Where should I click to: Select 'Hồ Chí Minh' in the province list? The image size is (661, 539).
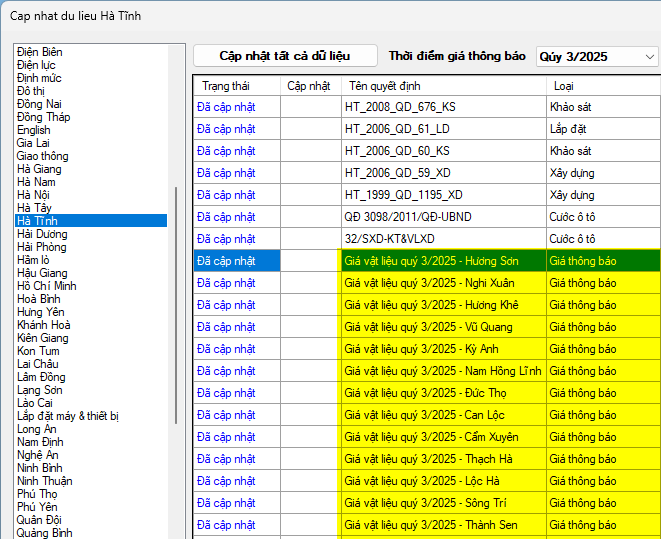[x=47, y=286]
